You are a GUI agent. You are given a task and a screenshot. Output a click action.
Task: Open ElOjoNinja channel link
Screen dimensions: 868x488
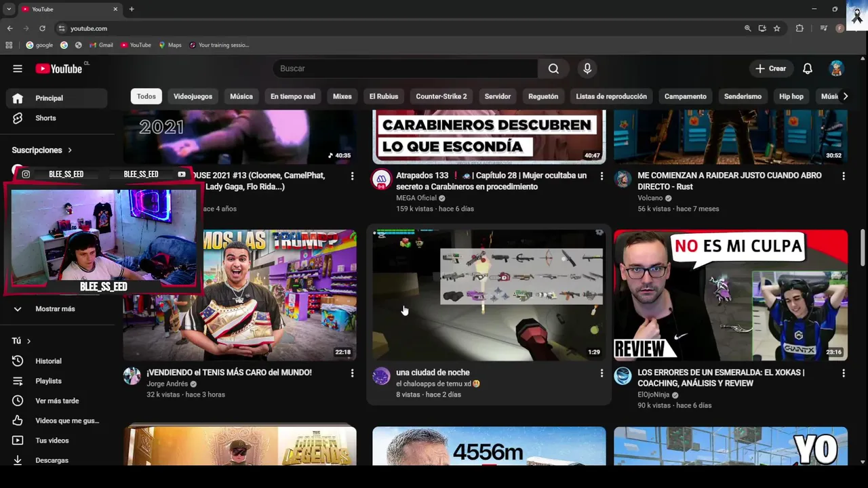coord(654,394)
